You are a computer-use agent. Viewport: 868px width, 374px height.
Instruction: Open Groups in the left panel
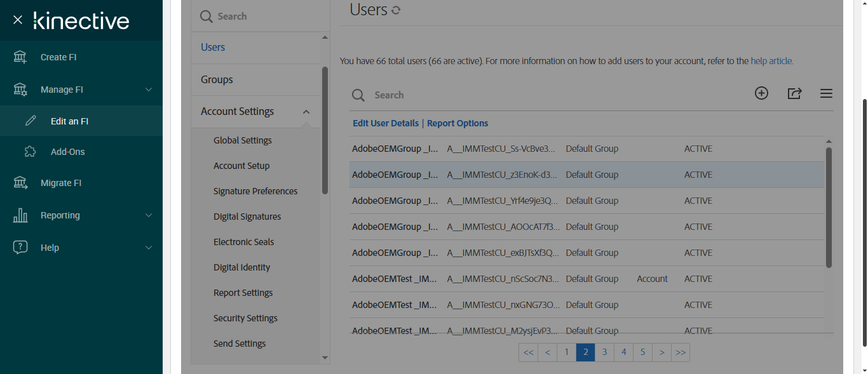click(217, 79)
